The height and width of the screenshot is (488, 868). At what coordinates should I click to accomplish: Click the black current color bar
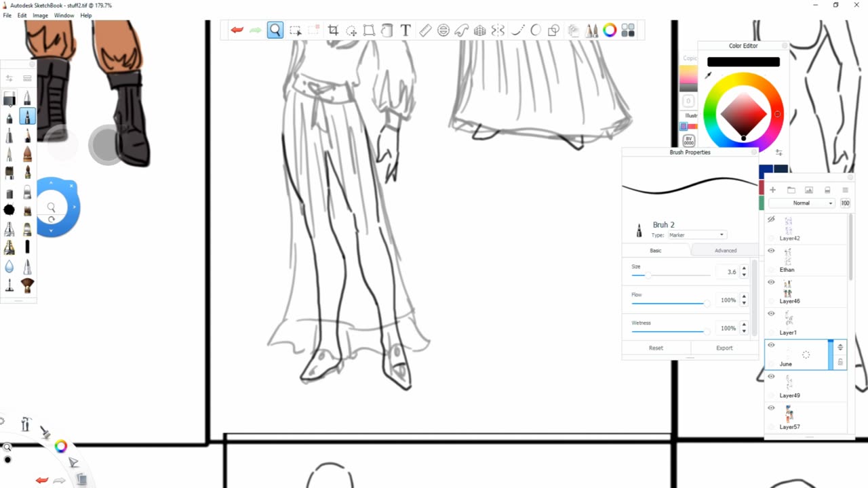[x=743, y=62]
